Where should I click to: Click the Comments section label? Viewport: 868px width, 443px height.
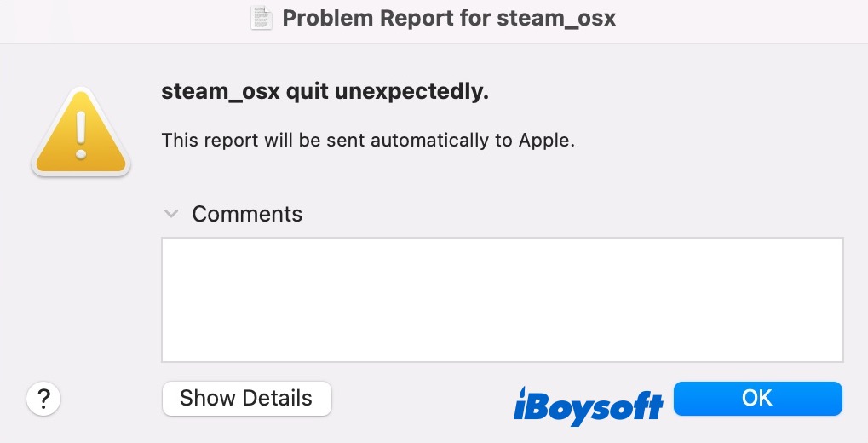(x=247, y=213)
